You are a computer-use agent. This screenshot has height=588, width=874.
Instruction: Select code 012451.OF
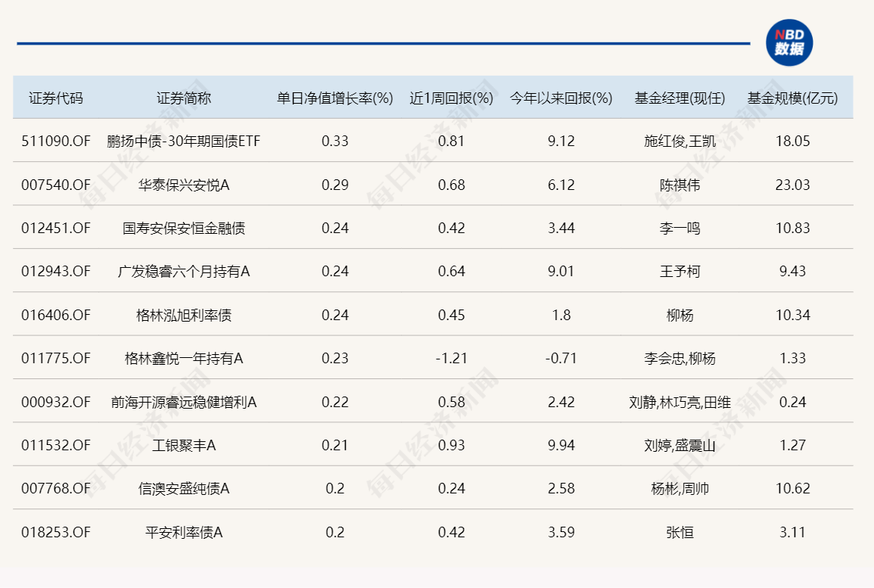(x=56, y=228)
